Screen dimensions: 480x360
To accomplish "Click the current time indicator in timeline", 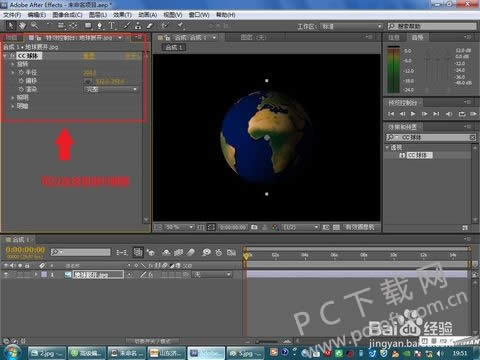I will pos(247,256).
